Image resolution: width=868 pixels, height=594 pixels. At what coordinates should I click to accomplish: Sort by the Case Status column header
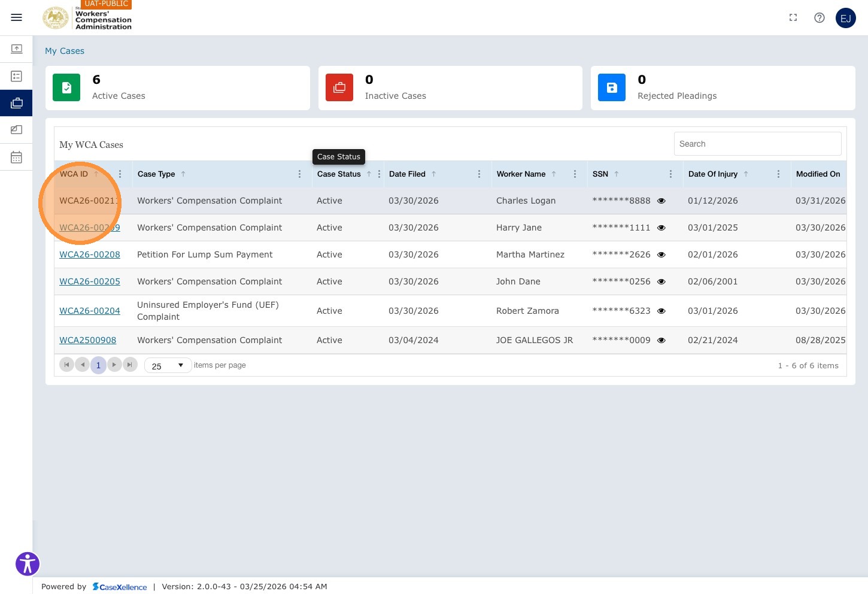(339, 174)
